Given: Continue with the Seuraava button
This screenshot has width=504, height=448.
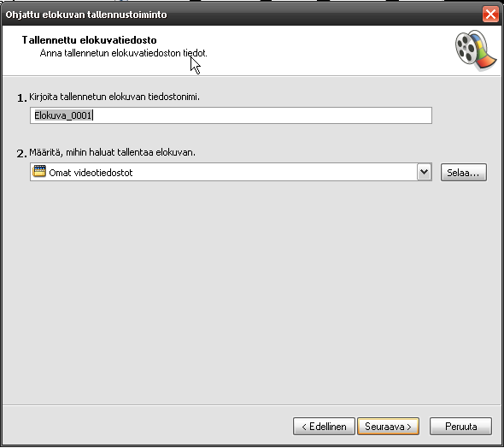Looking at the screenshot, I should 389,427.
